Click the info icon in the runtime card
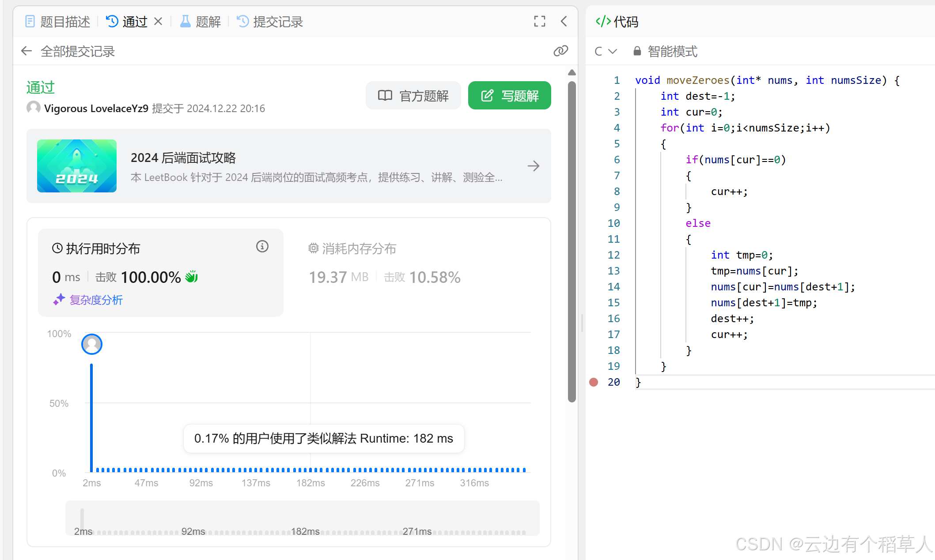This screenshot has width=935, height=560. point(262,246)
